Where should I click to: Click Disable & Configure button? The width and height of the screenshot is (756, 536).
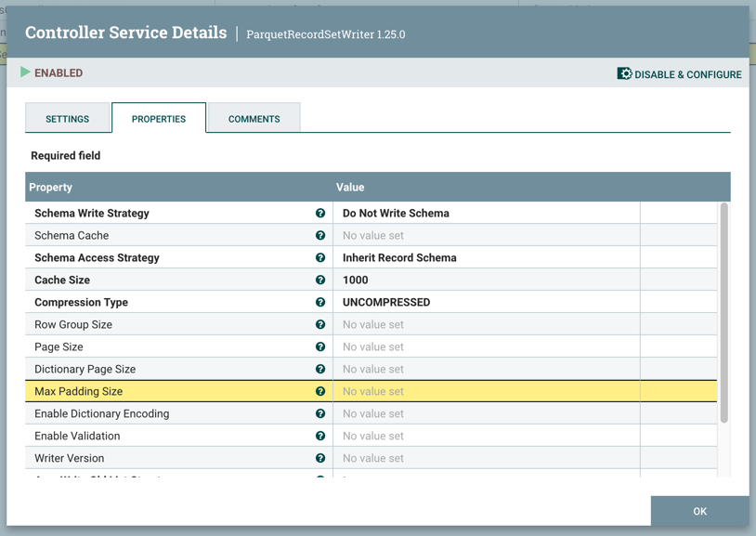point(679,74)
